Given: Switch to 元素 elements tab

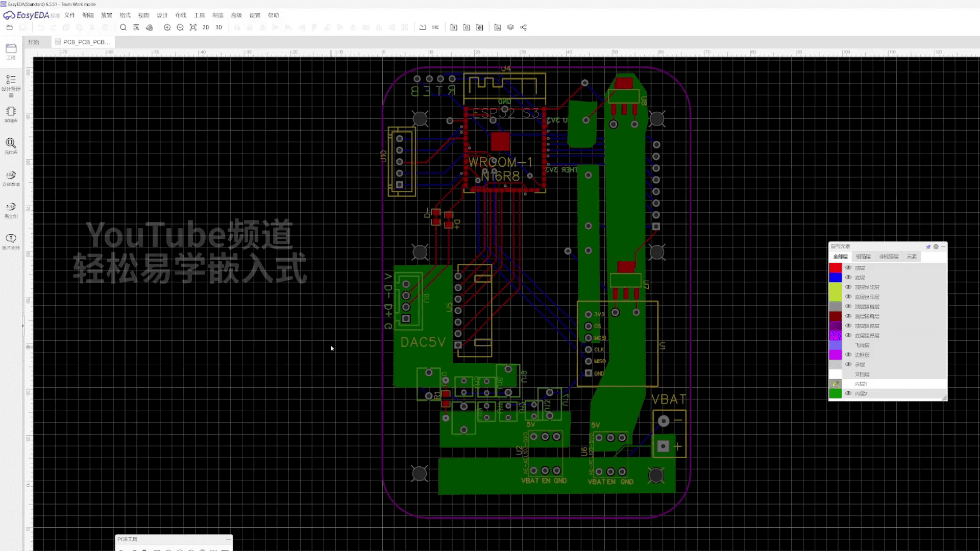Looking at the screenshot, I should click(x=912, y=257).
